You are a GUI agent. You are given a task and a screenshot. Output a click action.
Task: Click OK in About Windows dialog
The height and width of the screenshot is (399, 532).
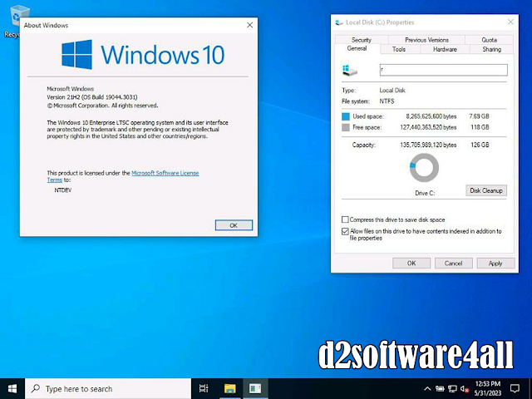(234, 225)
